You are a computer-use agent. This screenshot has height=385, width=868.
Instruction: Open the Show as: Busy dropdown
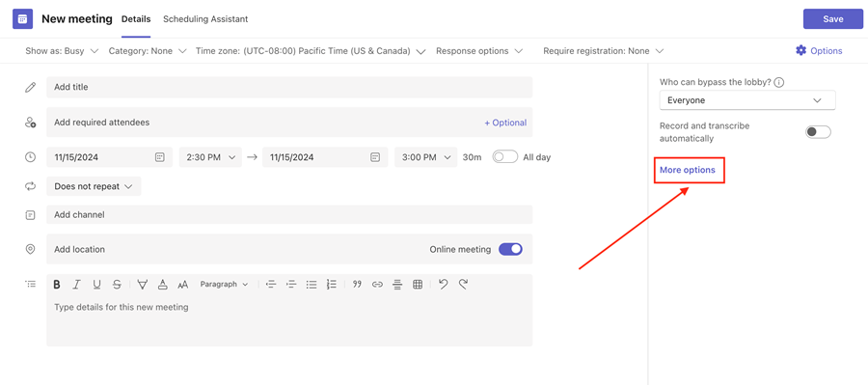tap(62, 51)
